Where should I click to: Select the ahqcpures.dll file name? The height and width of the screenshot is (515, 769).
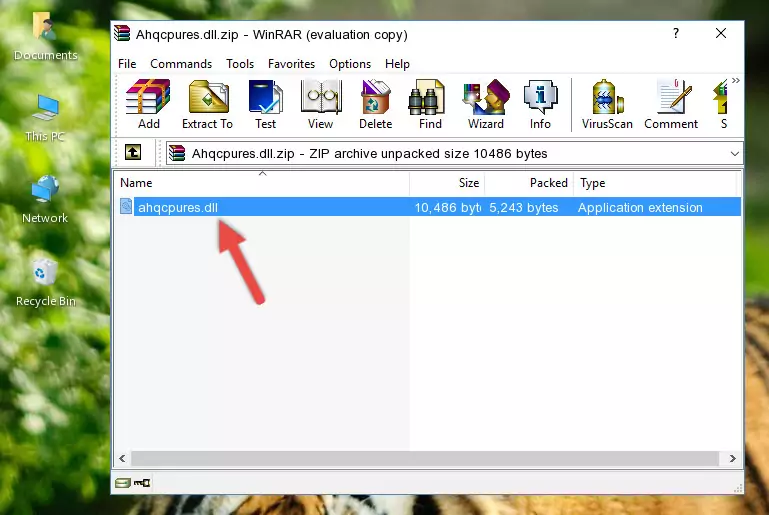tap(178, 207)
